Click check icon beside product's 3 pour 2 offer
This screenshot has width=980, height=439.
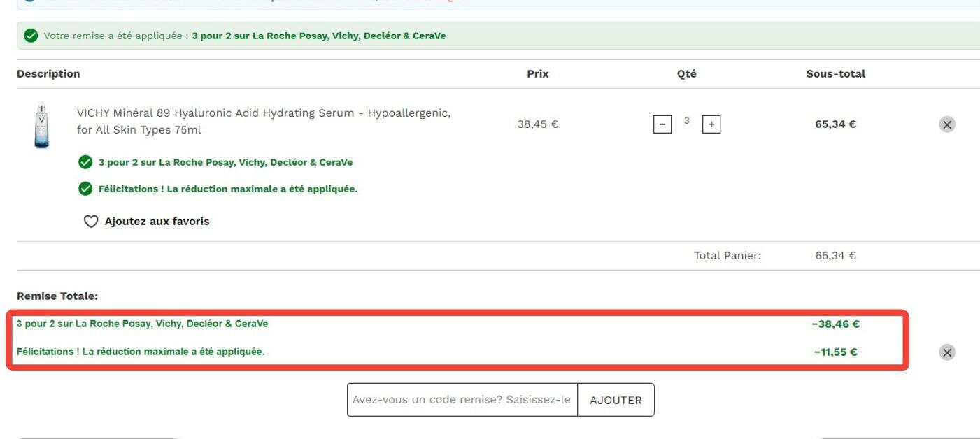coord(85,162)
